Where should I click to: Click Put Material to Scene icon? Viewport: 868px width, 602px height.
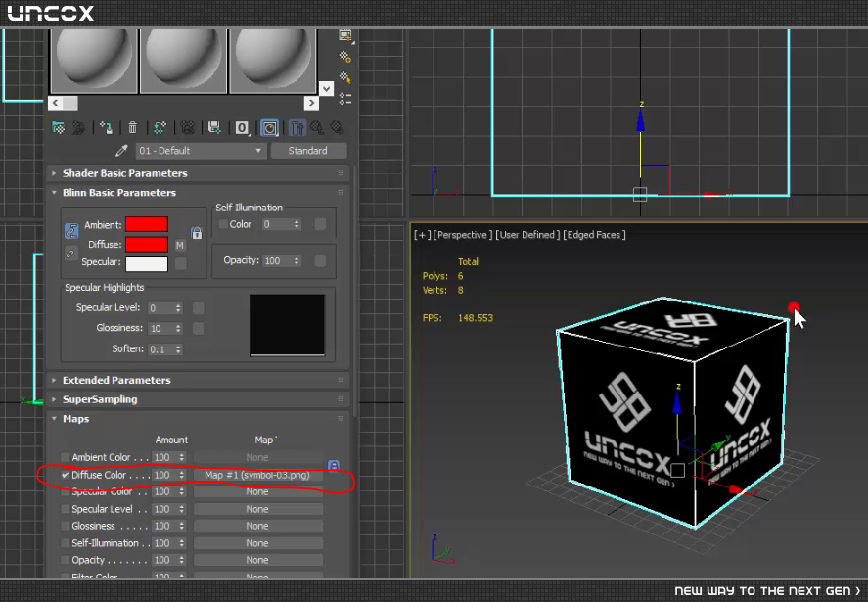point(78,128)
